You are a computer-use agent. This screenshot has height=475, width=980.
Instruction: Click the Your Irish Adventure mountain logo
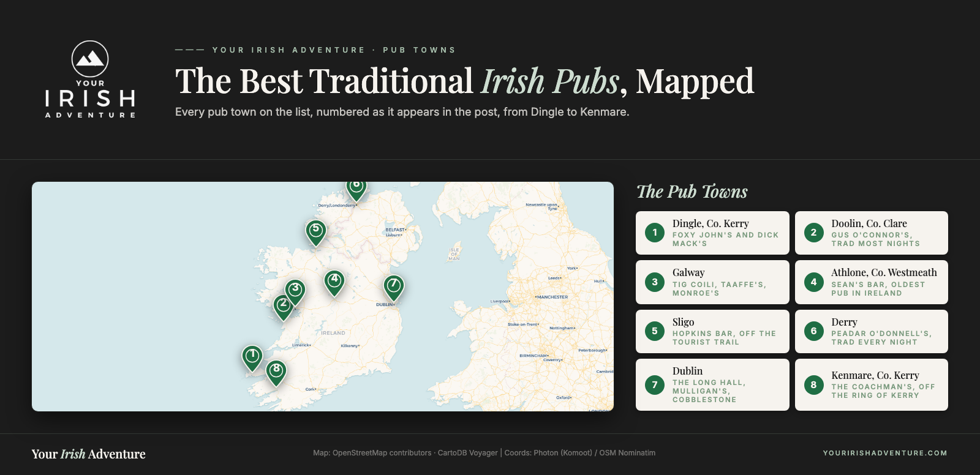coord(90,80)
